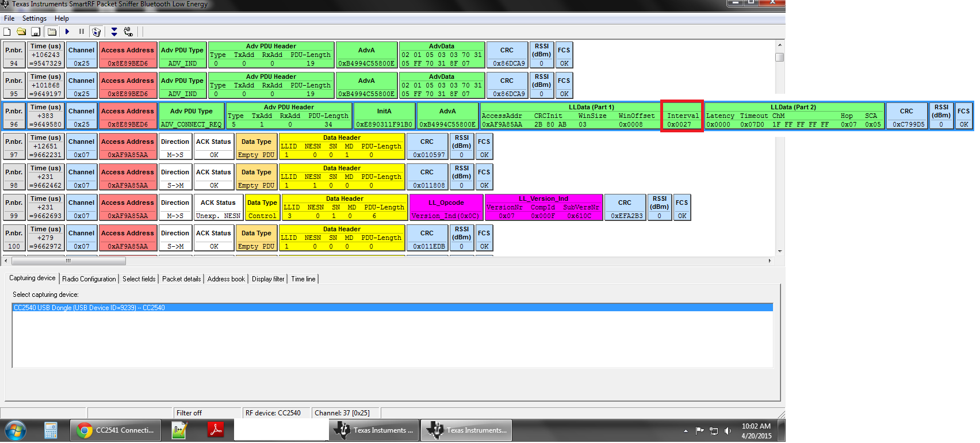Screen dimensions: 980x443
Task: Open Adobe Reader from the taskbar
Action: 216,430
